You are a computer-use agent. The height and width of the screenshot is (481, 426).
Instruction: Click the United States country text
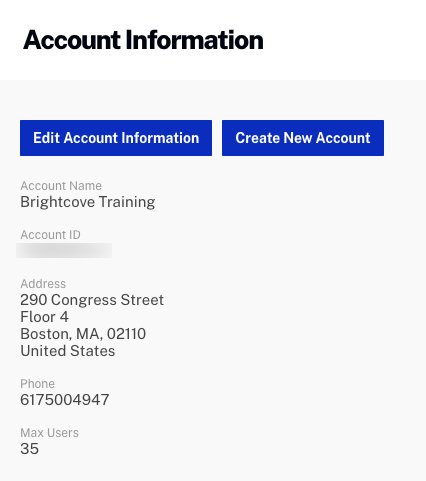(68, 351)
